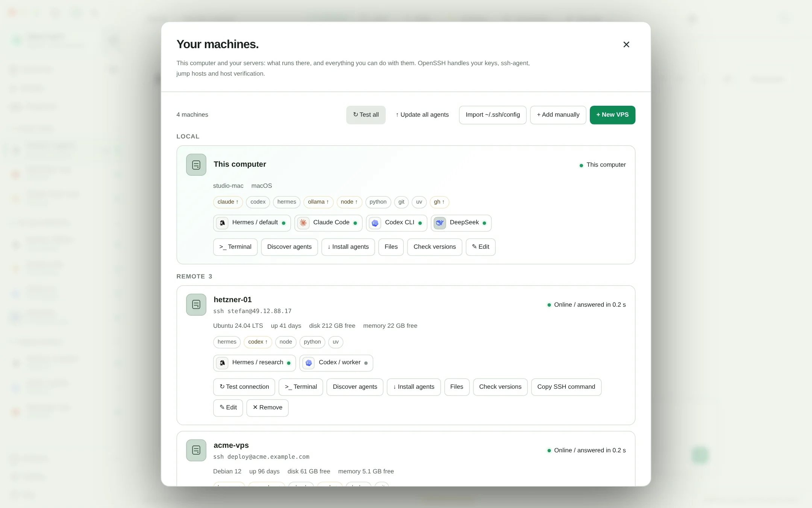The width and height of the screenshot is (812, 508).
Task: Close the Your machines dialog
Action: [x=626, y=44]
